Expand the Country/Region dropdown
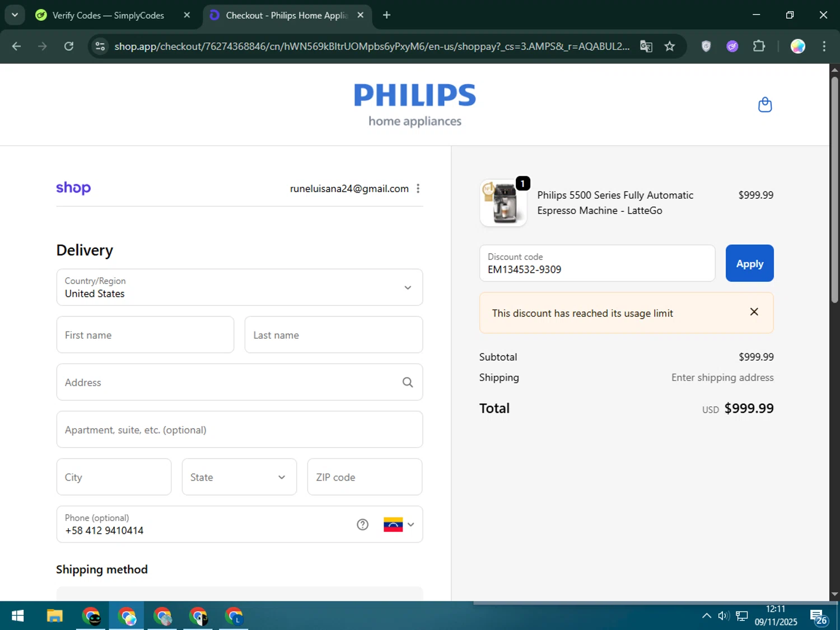Image resolution: width=840 pixels, height=630 pixels. [x=240, y=287]
